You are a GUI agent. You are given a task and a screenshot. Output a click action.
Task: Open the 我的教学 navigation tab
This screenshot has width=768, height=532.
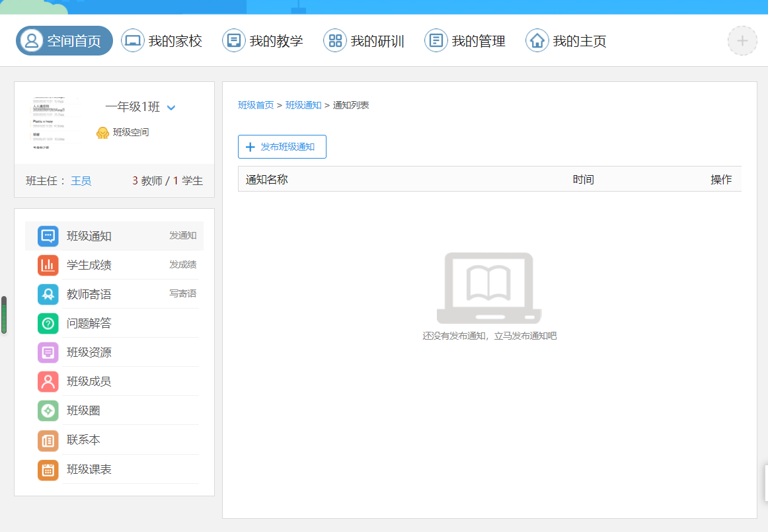pos(263,41)
